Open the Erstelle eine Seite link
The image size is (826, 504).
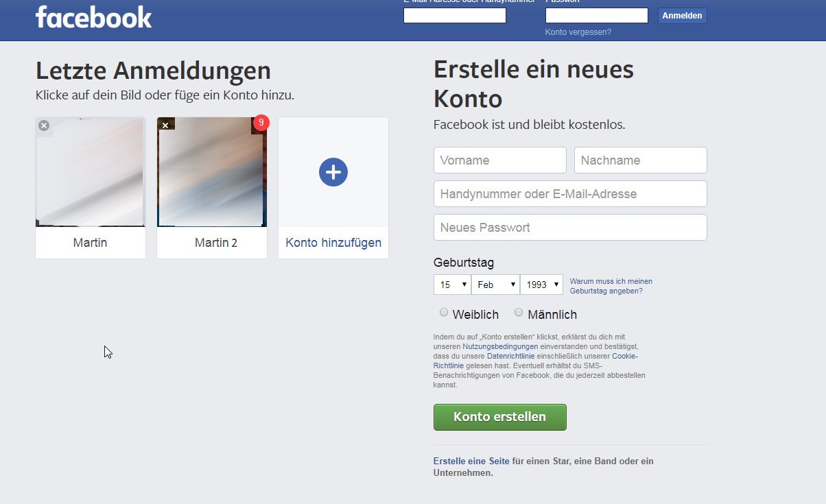[x=471, y=461]
